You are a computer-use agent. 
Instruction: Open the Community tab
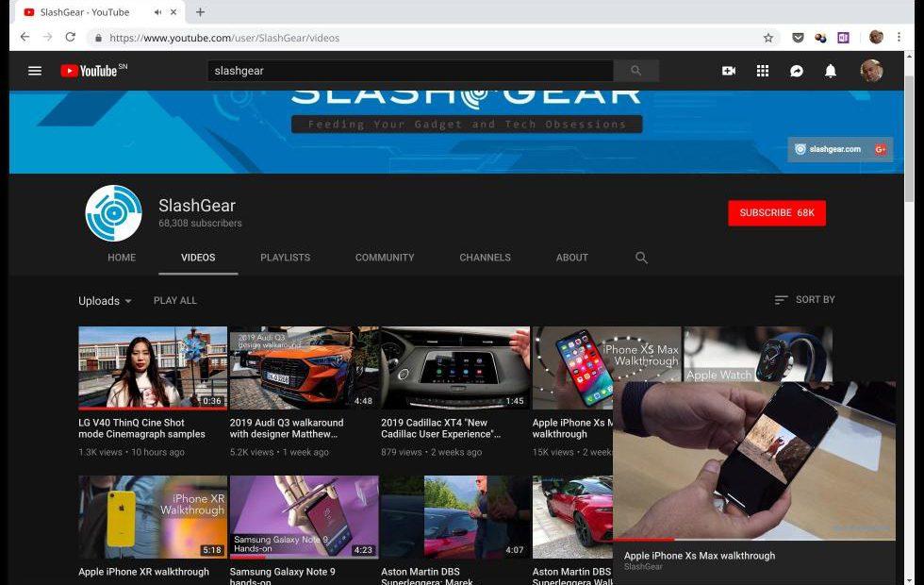385,258
